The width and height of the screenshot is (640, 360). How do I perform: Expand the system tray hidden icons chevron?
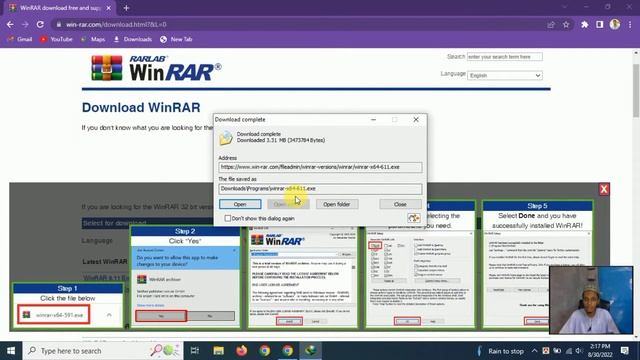click(x=534, y=351)
